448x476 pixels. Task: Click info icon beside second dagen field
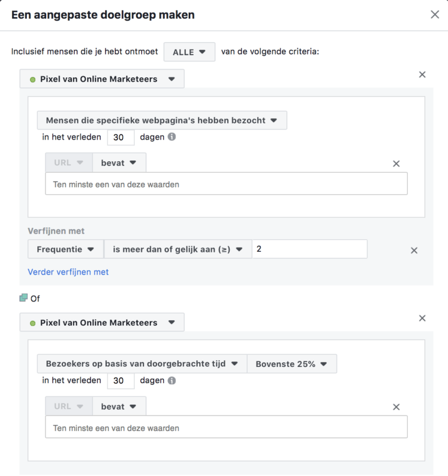click(172, 380)
